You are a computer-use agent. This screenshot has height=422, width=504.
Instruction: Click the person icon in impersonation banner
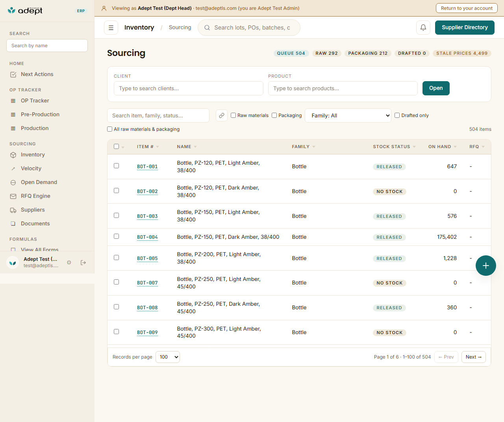tap(104, 8)
